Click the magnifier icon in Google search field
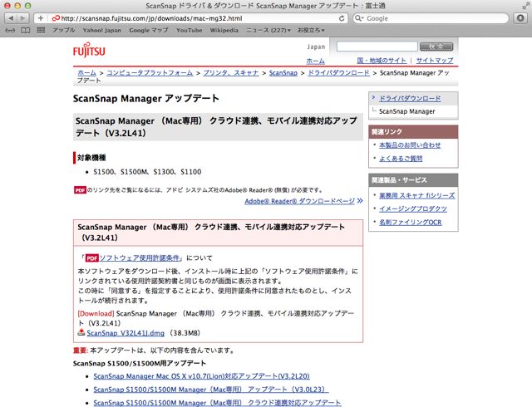The image size is (532, 407). [x=359, y=18]
